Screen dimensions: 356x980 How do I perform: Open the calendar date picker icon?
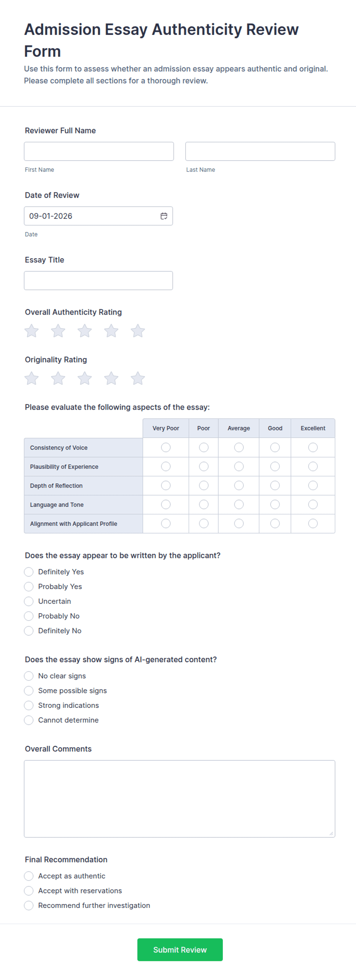pyautogui.click(x=164, y=216)
